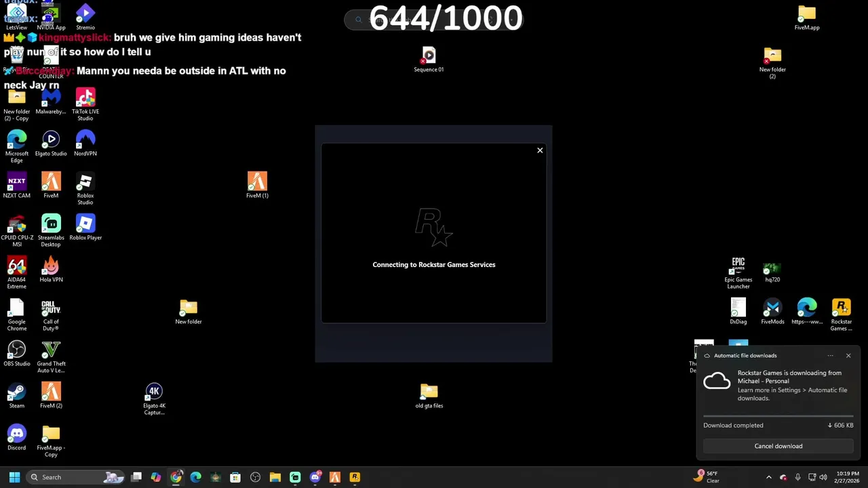Viewport: 868px width, 488px height.
Task: Open the notification's three-dot options menu
Action: pyautogui.click(x=830, y=355)
